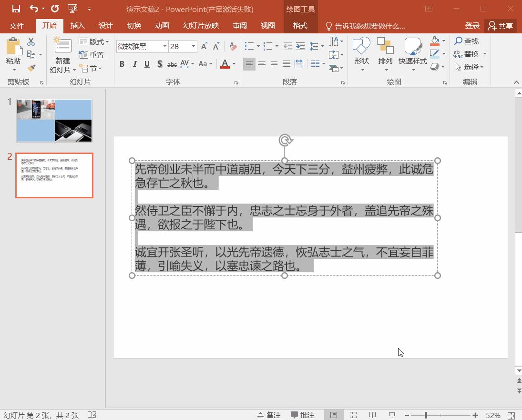Toggle Italic text formatting

point(134,64)
